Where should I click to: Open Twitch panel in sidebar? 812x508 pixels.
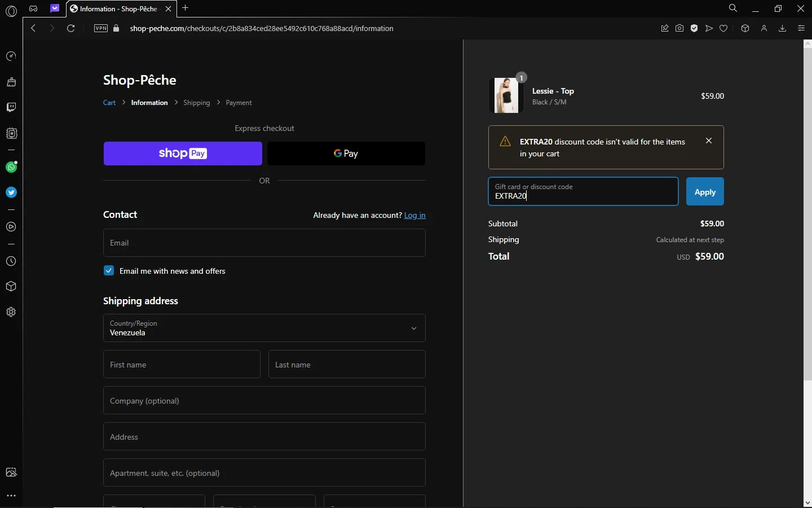coord(11,107)
